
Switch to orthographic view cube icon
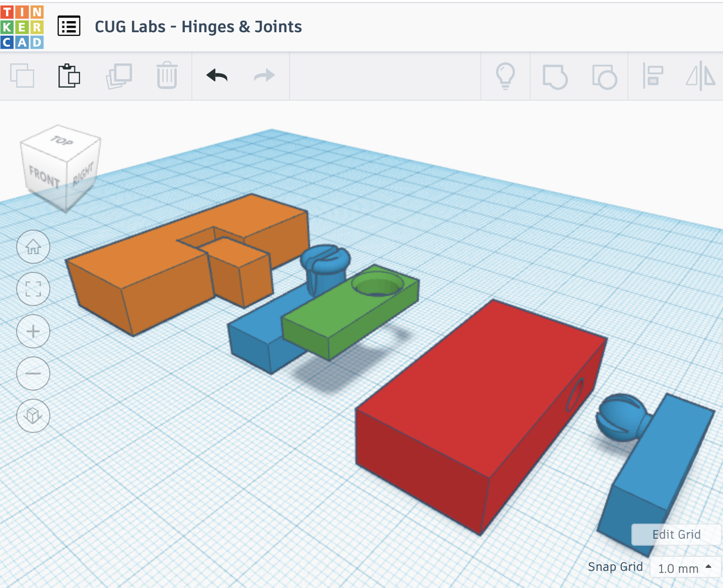point(33,416)
